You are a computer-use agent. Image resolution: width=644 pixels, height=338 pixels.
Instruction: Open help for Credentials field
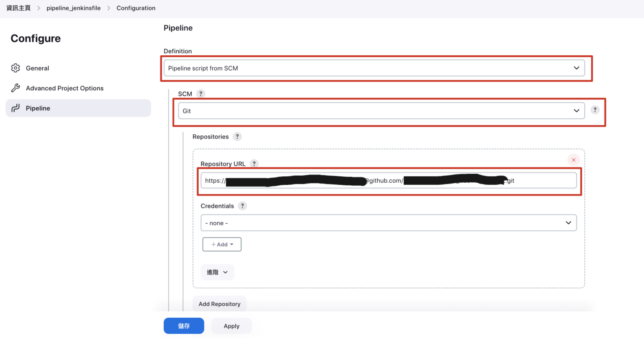[x=242, y=206]
